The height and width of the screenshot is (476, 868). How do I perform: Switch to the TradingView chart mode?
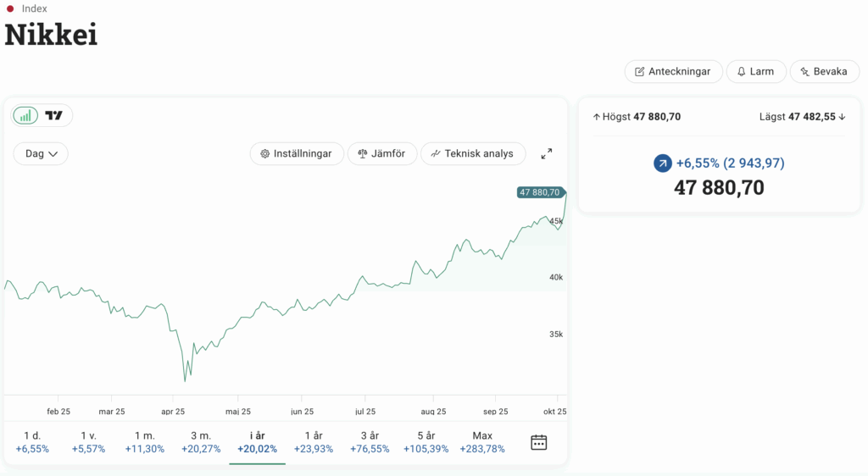click(x=54, y=115)
